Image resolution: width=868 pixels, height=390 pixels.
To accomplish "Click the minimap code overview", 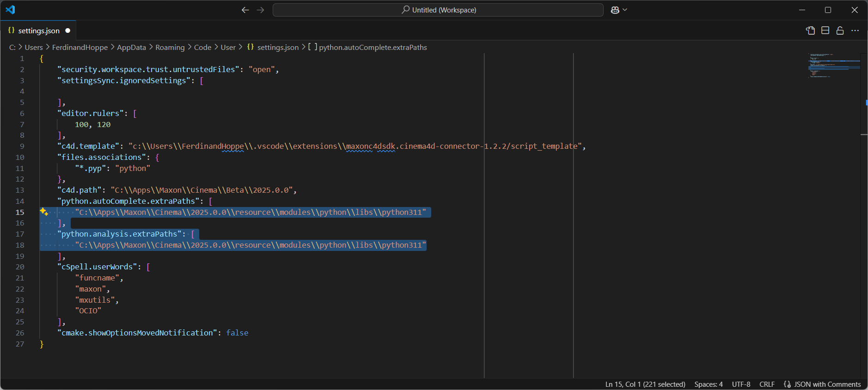I will (834, 66).
